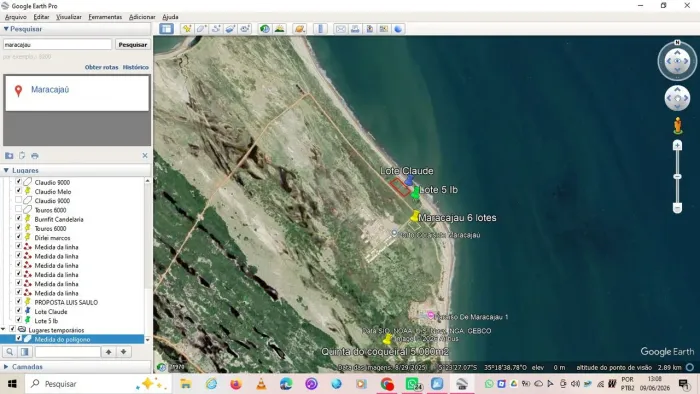Click the Pesquisar search button
Image resolution: width=700 pixels, height=394 pixels.
click(x=133, y=45)
